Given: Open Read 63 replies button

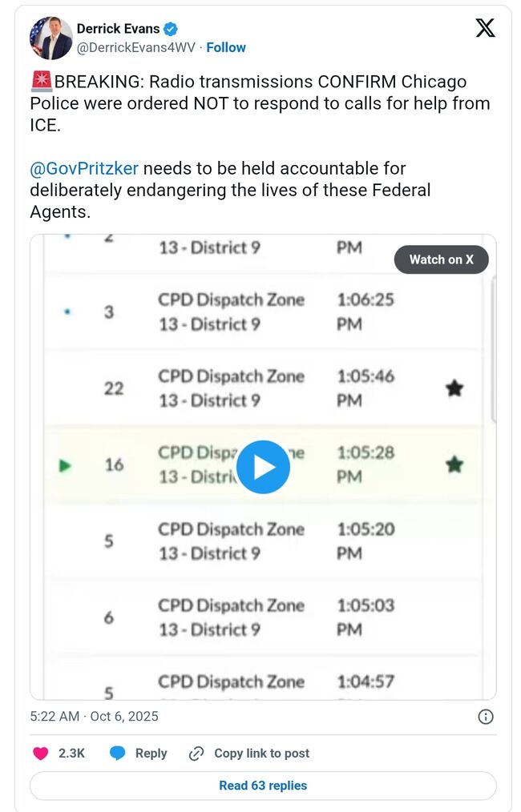Looking at the screenshot, I should (x=263, y=786).
